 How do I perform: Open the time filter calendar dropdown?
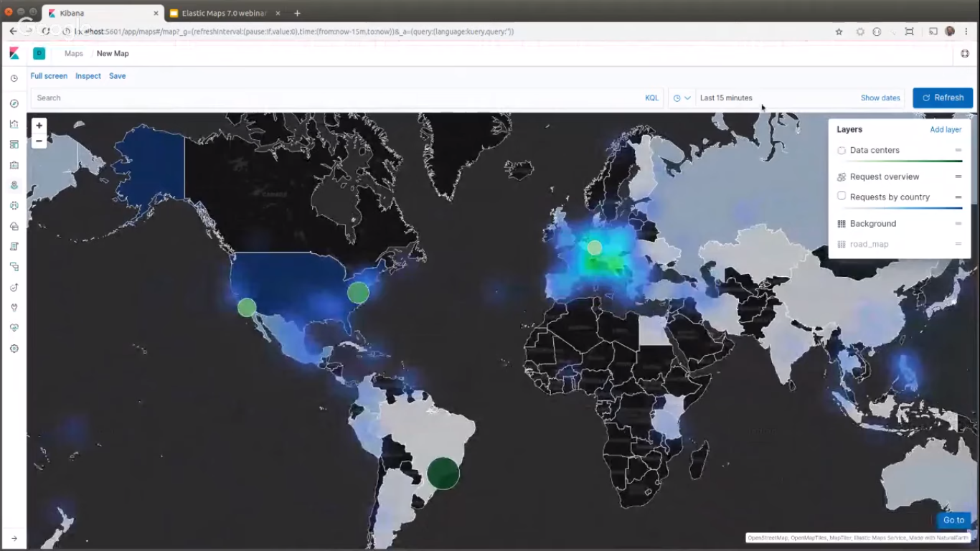[x=680, y=98]
